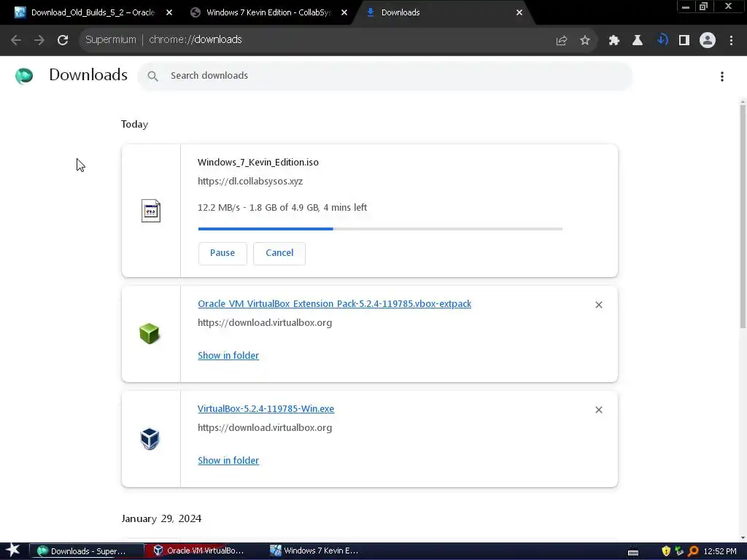This screenshot has width=747, height=560.
Task: Open Oracle VM VirtualBox taskbar window
Action: point(201,551)
